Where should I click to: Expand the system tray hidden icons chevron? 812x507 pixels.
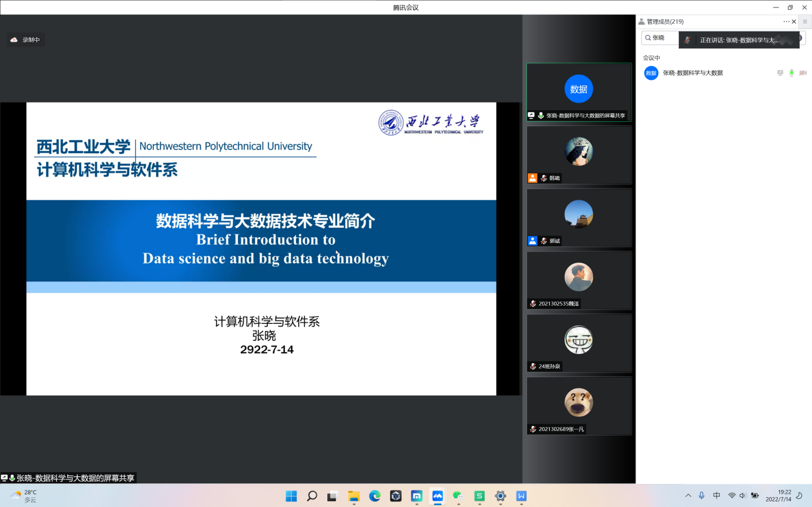point(688,495)
